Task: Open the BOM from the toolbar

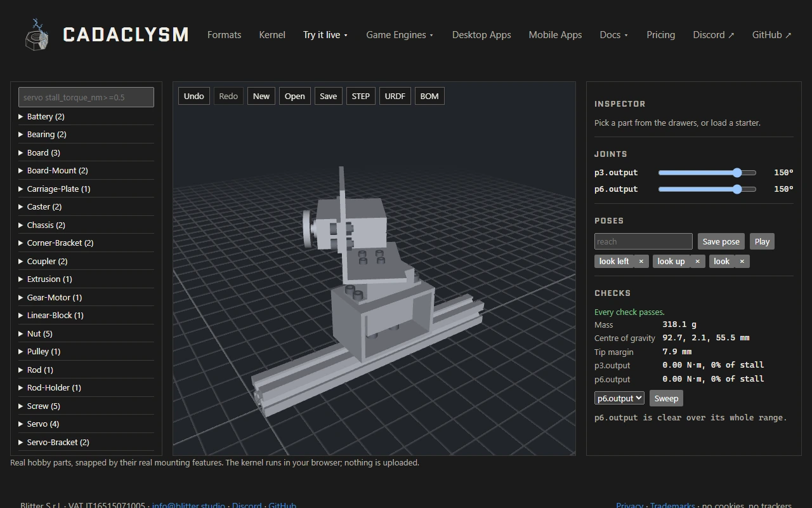Action: [429, 96]
